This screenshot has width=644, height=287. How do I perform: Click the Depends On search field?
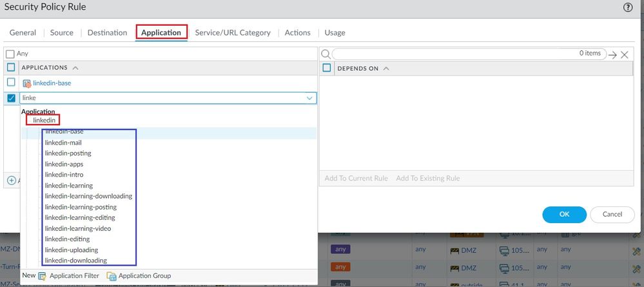(469, 54)
